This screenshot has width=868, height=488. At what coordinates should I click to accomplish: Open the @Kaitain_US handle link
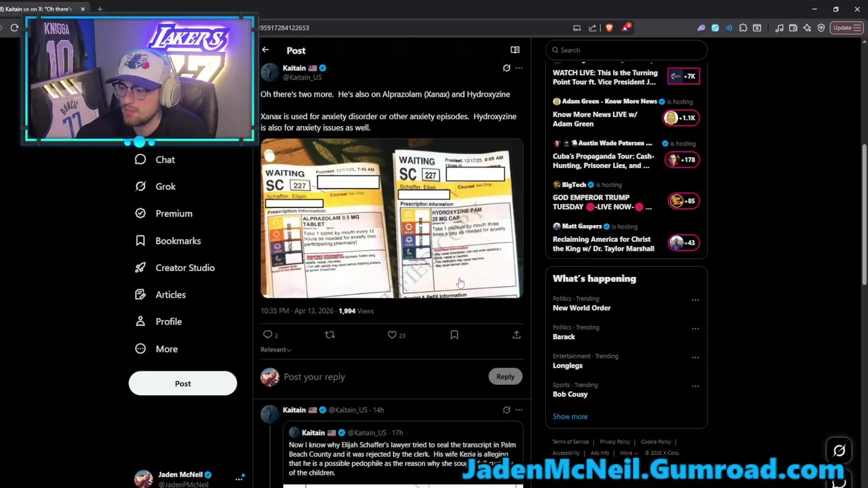302,77
